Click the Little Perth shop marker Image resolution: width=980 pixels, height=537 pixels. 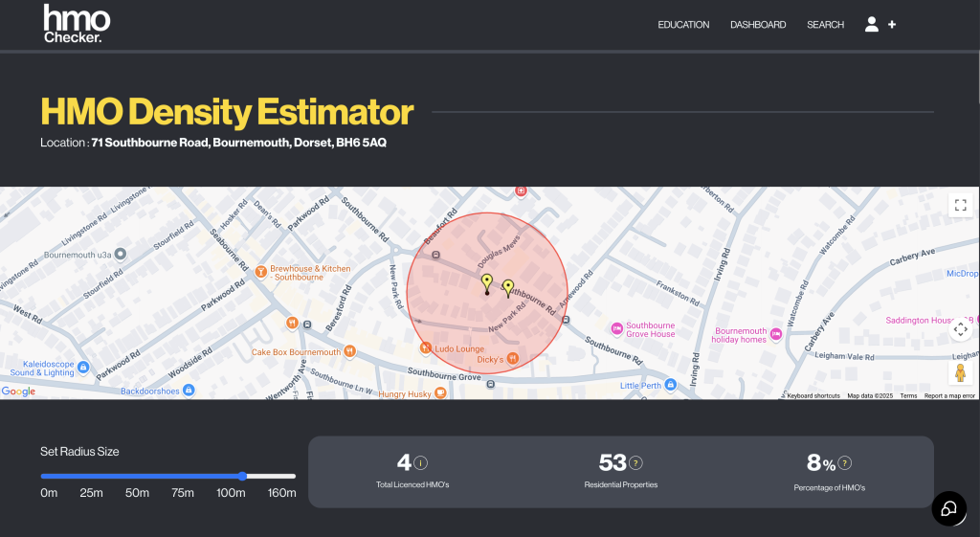[x=671, y=385]
